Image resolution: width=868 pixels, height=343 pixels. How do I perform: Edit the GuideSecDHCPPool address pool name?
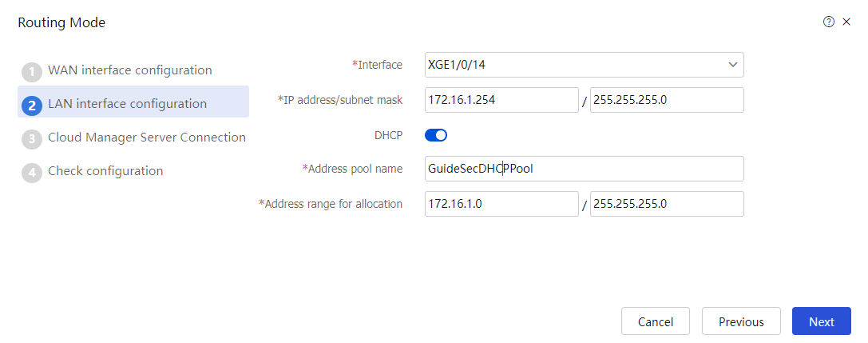584,169
